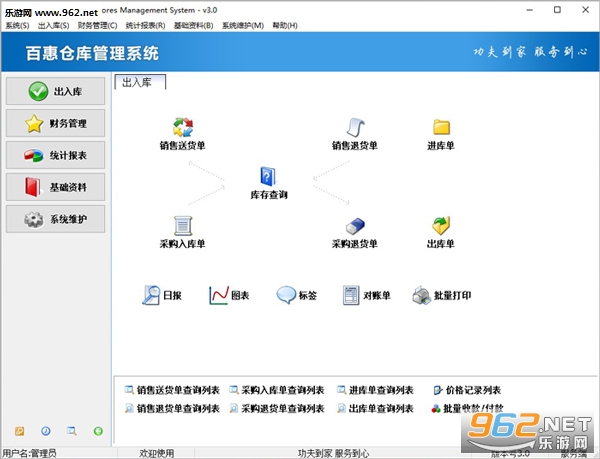Click the blue clock icon in sidebar footer
This screenshot has height=459, width=600.
46,431
